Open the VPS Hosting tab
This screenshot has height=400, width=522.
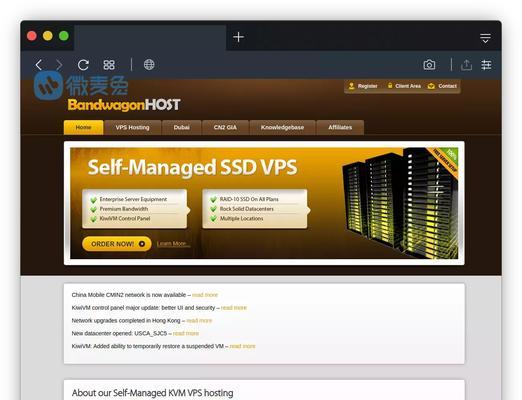[x=132, y=127]
